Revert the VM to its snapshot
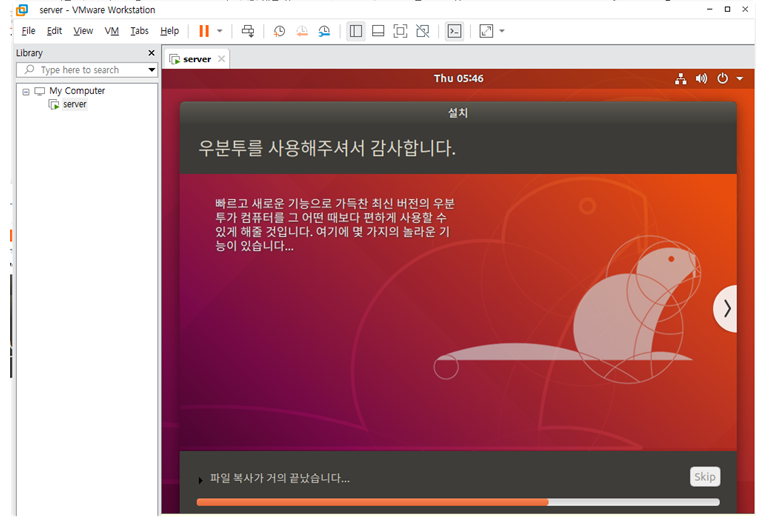Image resolution: width=774 pixels, height=520 pixels. tap(302, 31)
